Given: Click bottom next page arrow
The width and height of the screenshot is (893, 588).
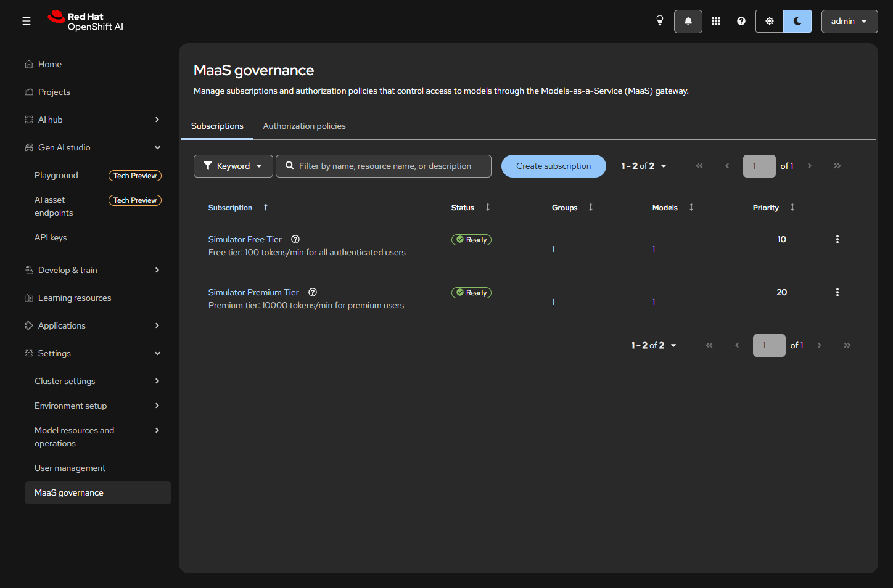Looking at the screenshot, I should point(820,345).
